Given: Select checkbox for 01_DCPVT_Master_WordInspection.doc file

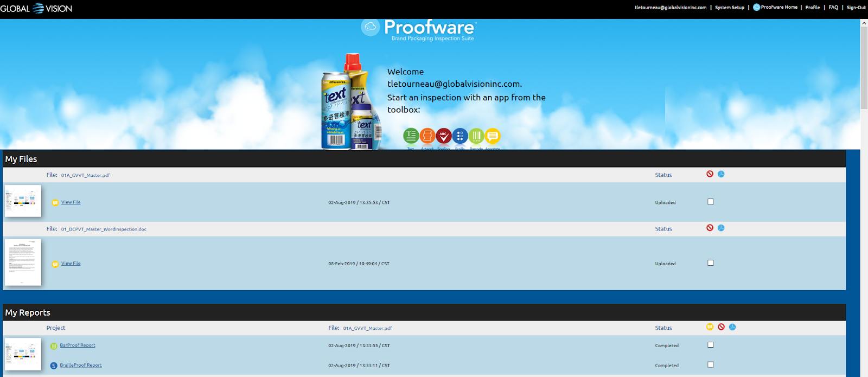Looking at the screenshot, I should click(711, 263).
